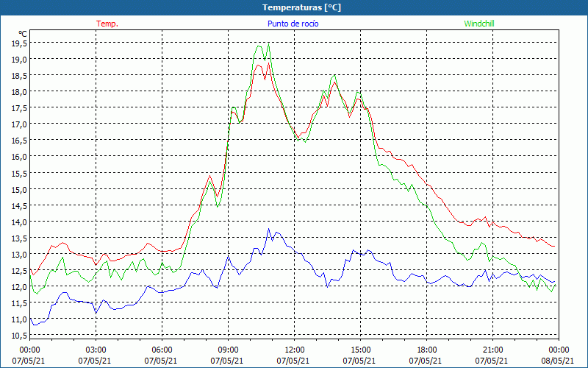Image resolution: width=588 pixels, height=368 pixels.
Task: Click the 03:00 time axis label
Action: tap(96, 350)
